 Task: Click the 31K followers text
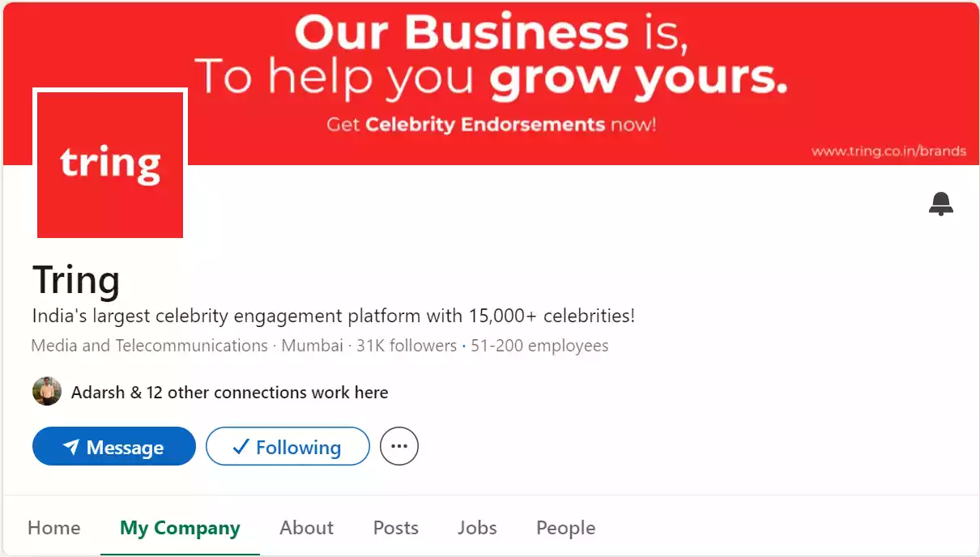pyautogui.click(x=407, y=346)
